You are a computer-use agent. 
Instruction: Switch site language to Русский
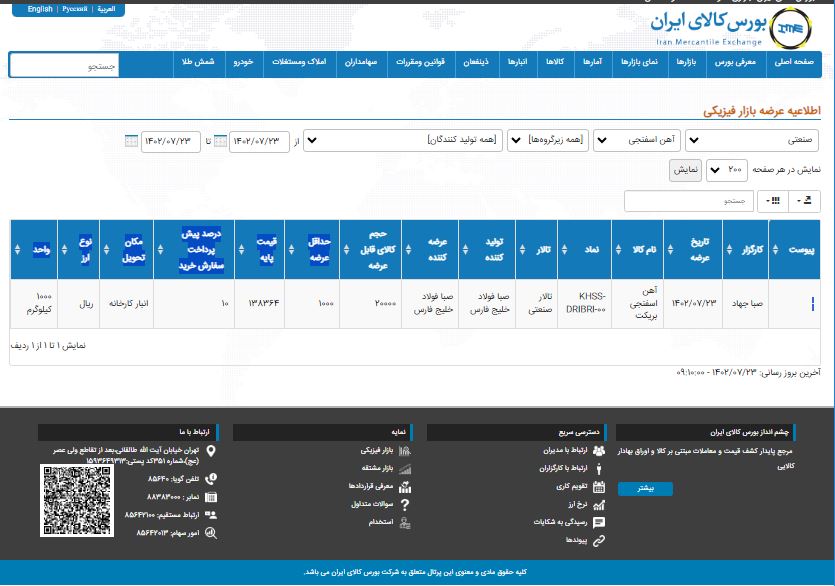pyautogui.click(x=75, y=9)
